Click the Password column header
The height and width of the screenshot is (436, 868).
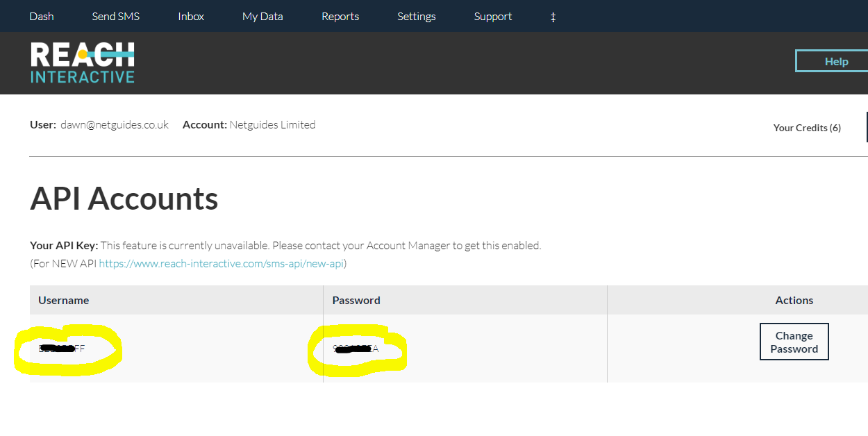point(356,301)
